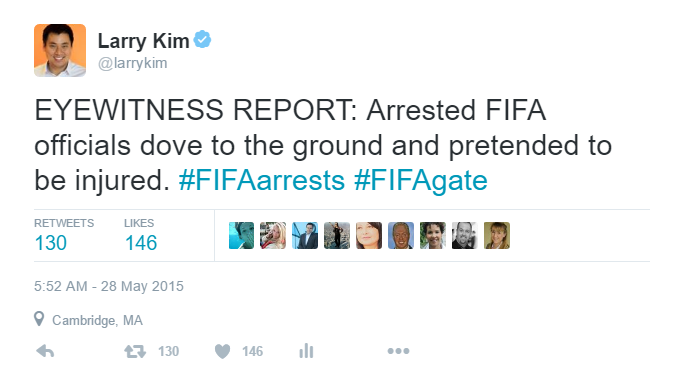The image size is (682, 386).
Task: Open tweet analytics bar chart icon
Action: 306,351
